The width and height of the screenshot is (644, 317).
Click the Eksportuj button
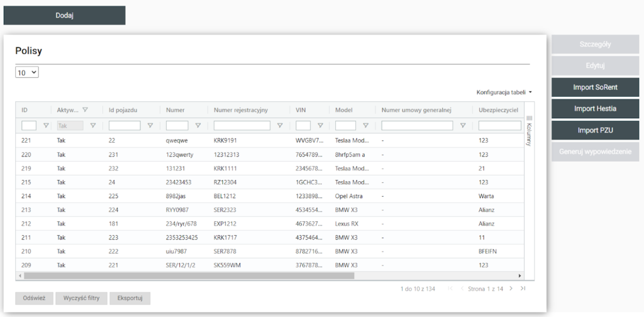130,299
